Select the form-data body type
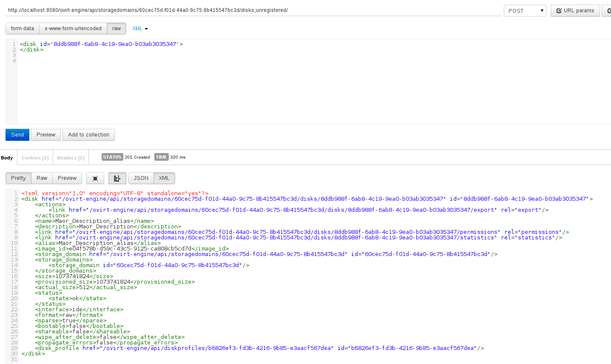The image size is (611, 364). point(23,28)
